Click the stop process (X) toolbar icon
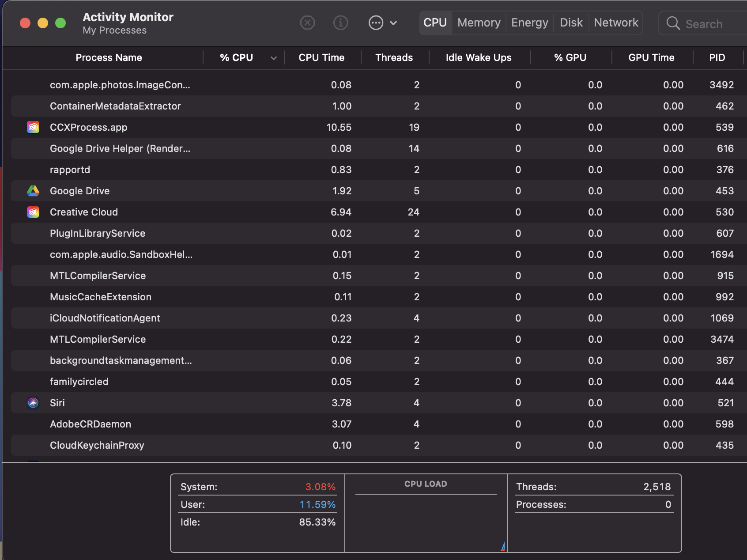 tap(307, 23)
